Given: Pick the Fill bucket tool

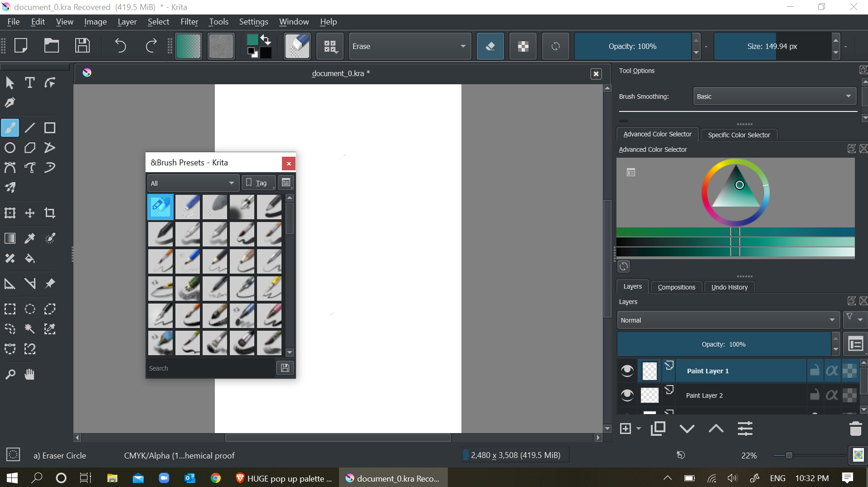Looking at the screenshot, I should 30,259.
